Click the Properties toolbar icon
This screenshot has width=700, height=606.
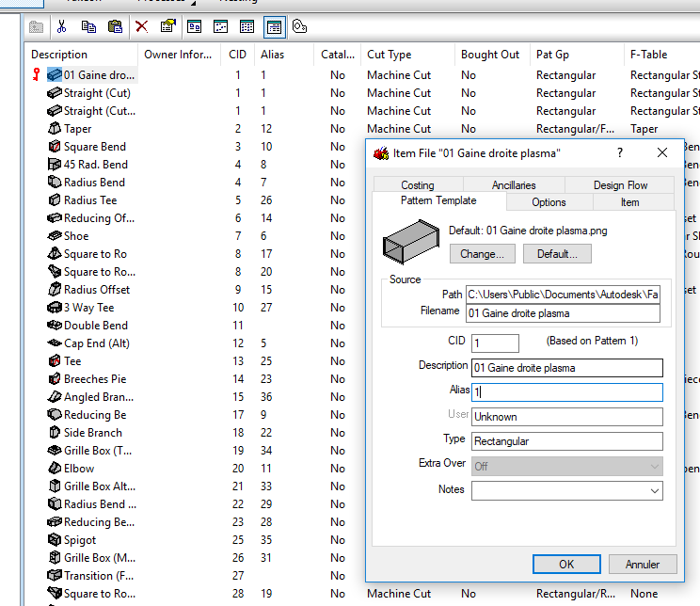(167, 26)
